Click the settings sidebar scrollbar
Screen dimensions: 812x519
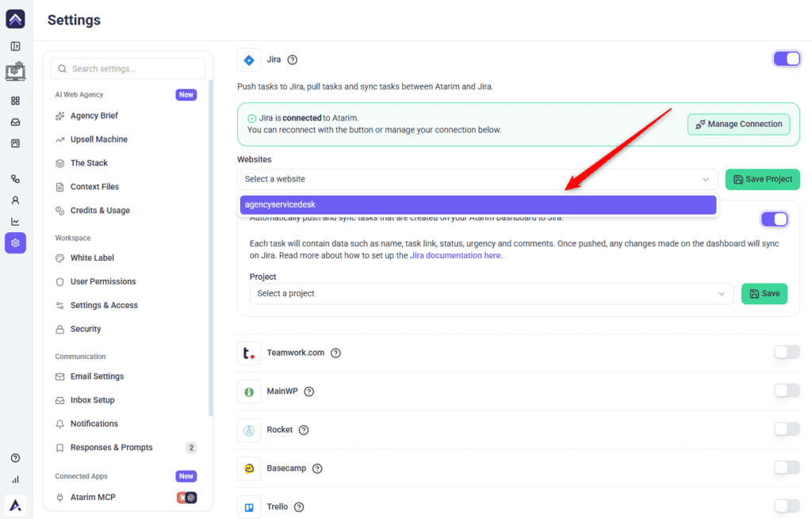[x=211, y=247]
